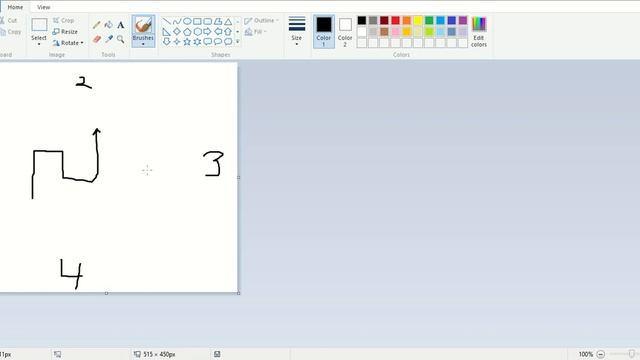640x360 pixels.
Task: Pick the purple color swatch
Action: 463,20
